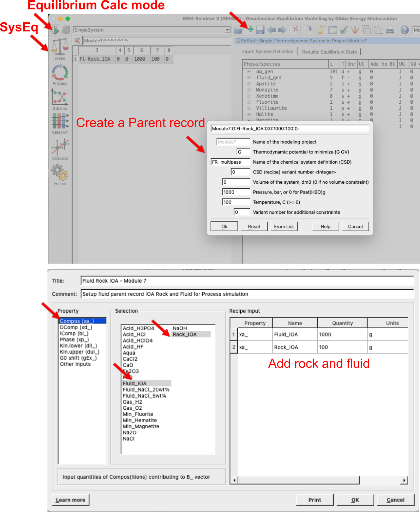Click the line chart toolbar icon
The image size is (420, 512).
[379, 30]
